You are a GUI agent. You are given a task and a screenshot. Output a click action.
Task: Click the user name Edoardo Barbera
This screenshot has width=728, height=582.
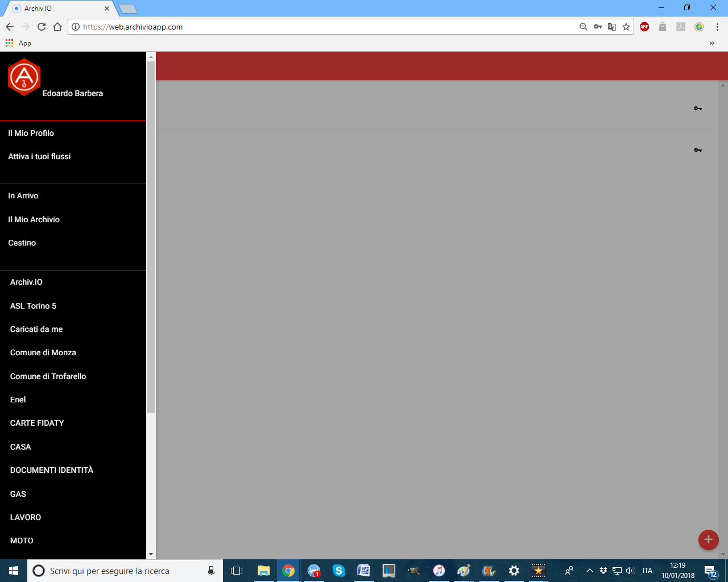pyautogui.click(x=73, y=93)
